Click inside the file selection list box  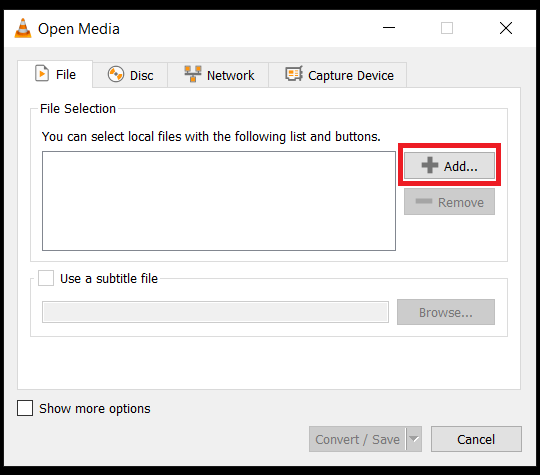pos(219,201)
